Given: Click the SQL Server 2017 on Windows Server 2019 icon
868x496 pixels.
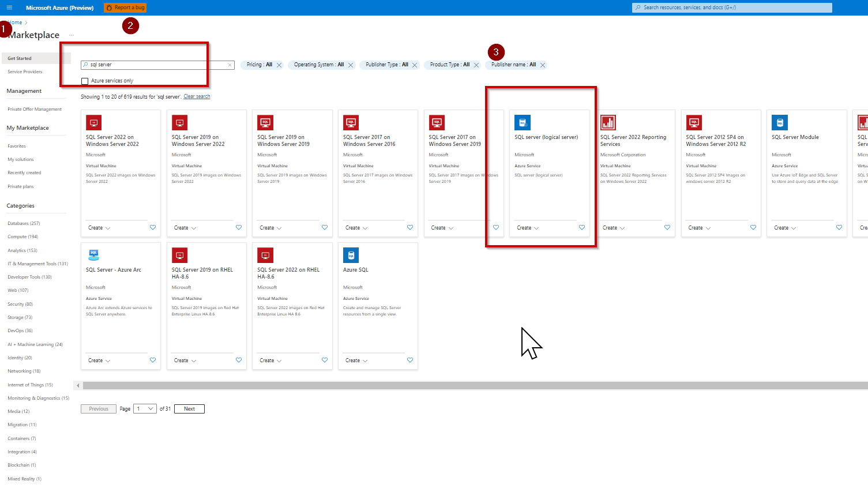Looking at the screenshot, I should (x=437, y=122).
